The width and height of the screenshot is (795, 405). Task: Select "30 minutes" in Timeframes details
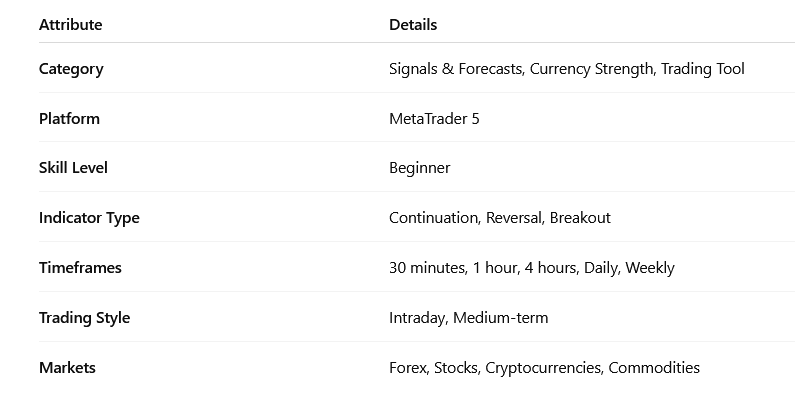[426, 268]
